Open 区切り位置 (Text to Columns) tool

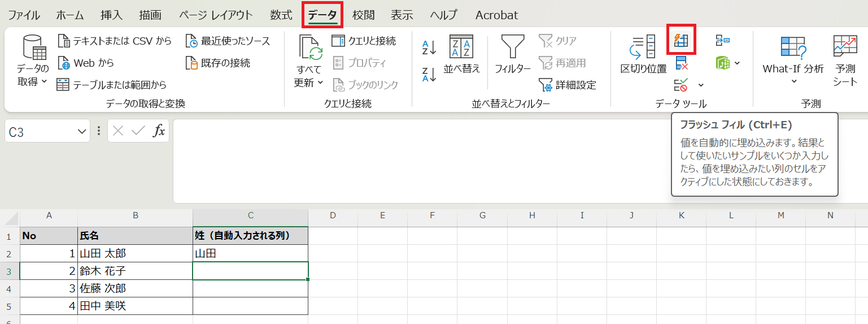coord(643,54)
